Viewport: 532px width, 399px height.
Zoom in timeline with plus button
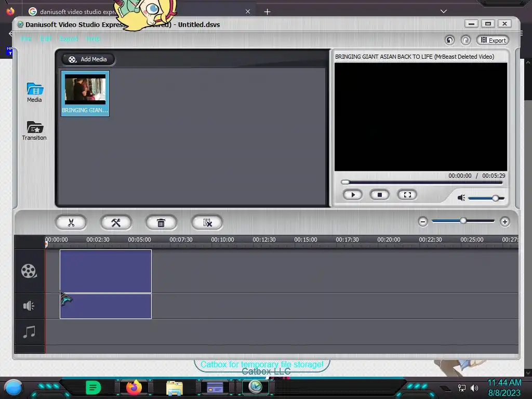click(x=505, y=221)
